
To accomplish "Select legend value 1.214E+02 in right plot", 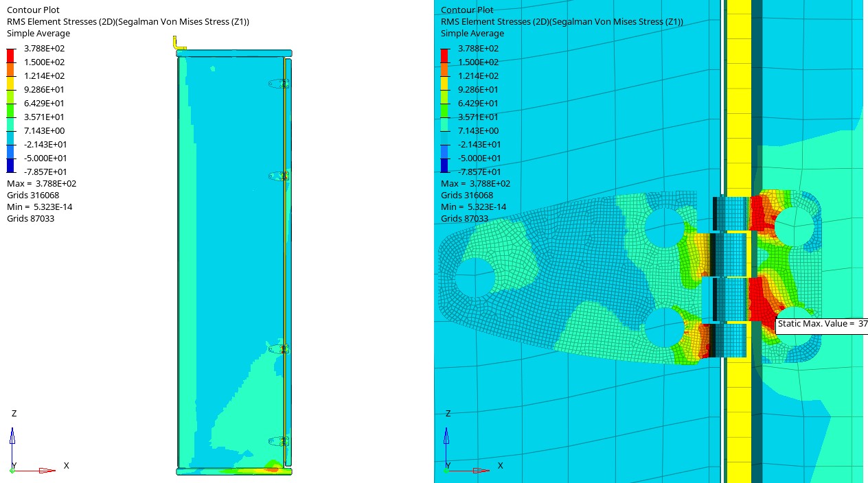I will click(x=478, y=76).
